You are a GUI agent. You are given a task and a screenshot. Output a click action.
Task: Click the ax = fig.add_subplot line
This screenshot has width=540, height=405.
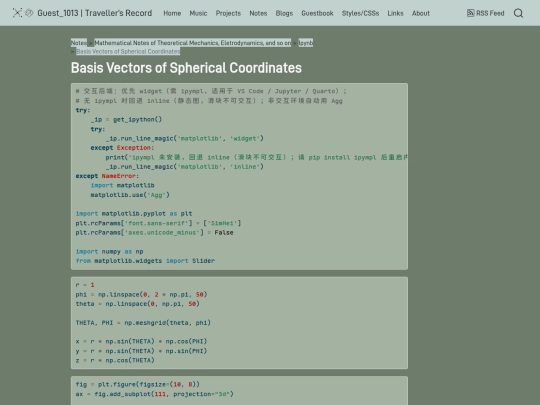(x=154, y=394)
